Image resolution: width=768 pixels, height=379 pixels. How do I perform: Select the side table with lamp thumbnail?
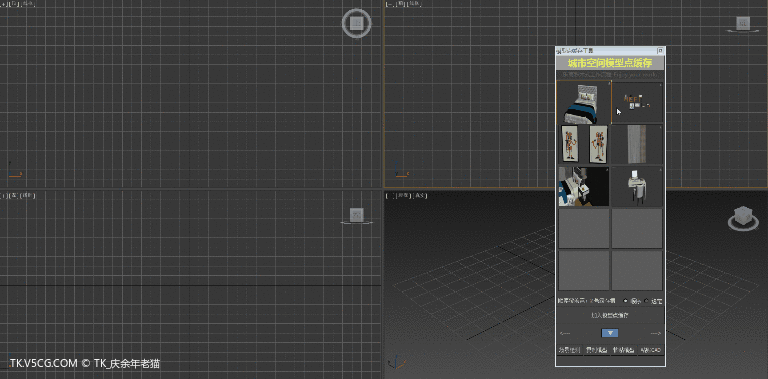click(x=637, y=186)
